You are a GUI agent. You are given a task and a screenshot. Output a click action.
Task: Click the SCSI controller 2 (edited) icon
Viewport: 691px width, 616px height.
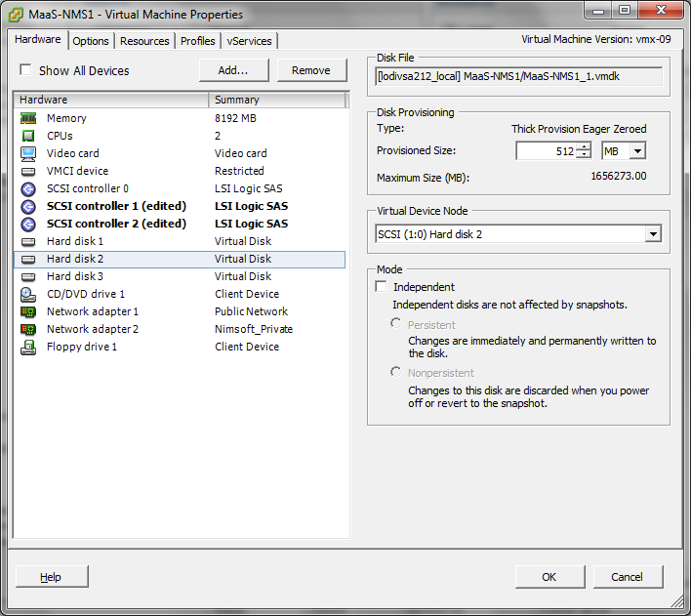[x=28, y=224]
